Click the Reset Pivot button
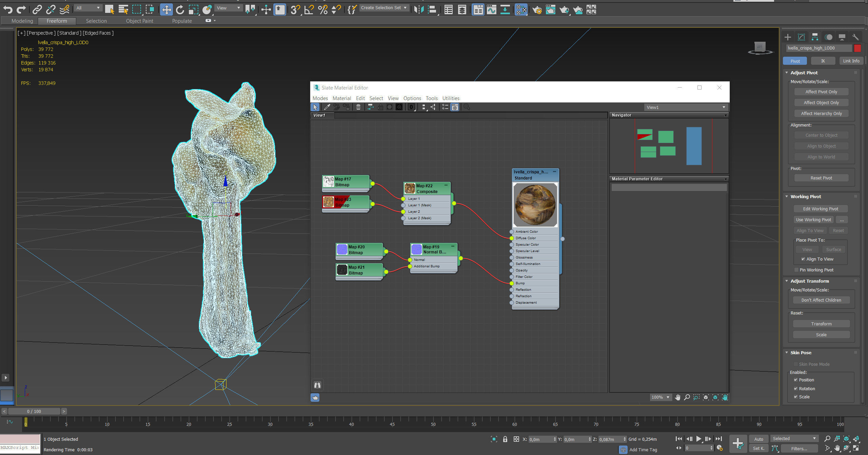 (821, 178)
